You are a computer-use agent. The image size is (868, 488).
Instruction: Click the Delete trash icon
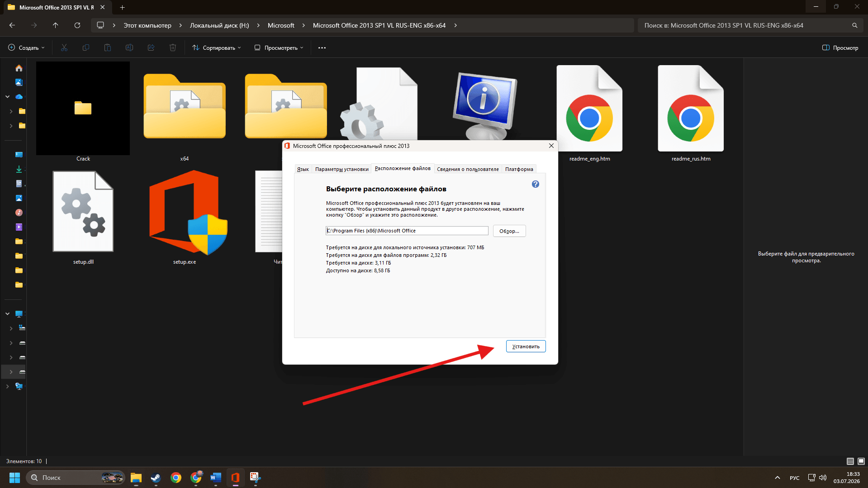(173, 47)
